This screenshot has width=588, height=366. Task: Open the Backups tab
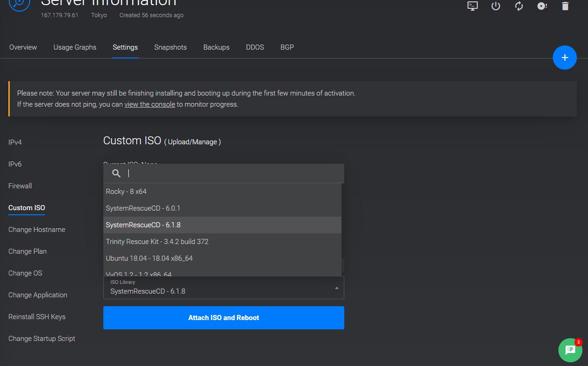pos(216,47)
